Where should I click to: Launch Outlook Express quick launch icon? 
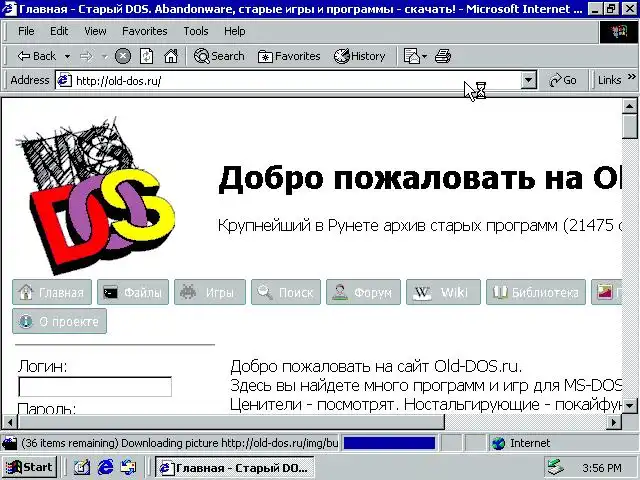128,467
